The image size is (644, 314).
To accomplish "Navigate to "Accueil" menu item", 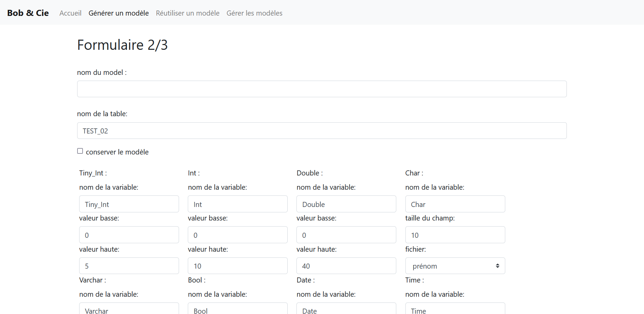I will pos(70,13).
